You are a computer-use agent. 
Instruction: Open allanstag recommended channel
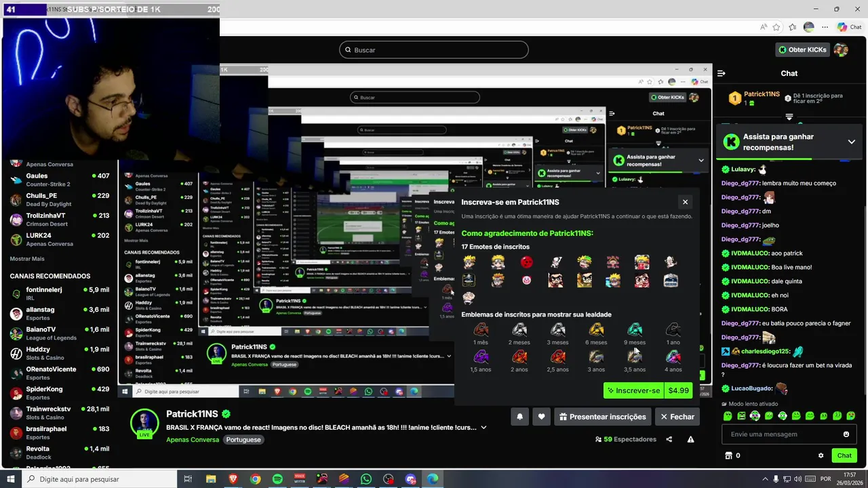(x=60, y=313)
